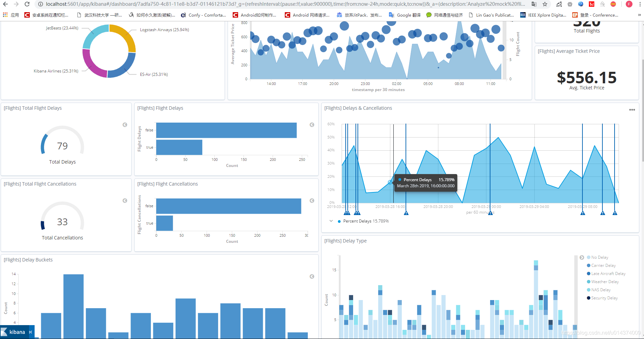The height and width of the screenshot is (339, 644).
Task: Open the Google 翻译 bookmark
Action: point(405,15)
